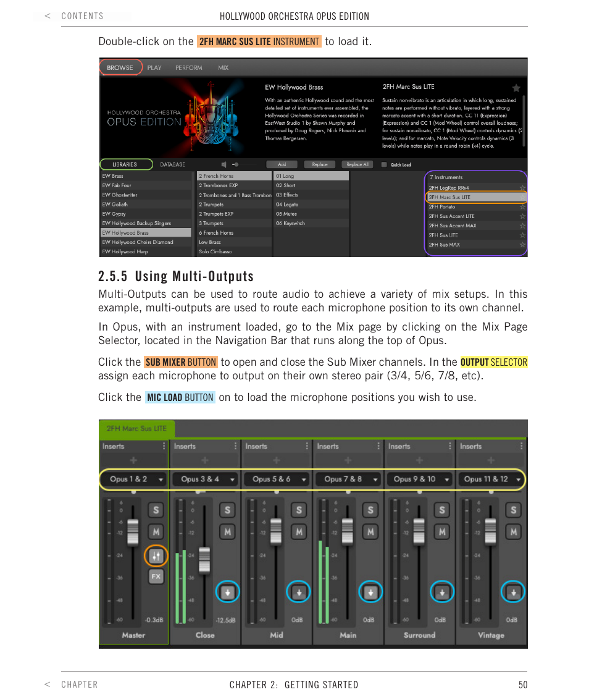Adjust the Close channel volume fader

pyautogui.click(x=204, y=560)
